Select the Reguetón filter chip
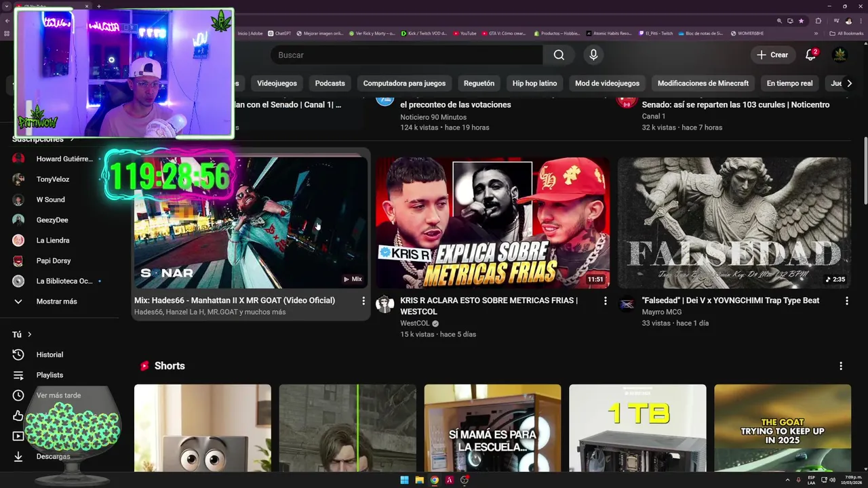 click(479, 83)
